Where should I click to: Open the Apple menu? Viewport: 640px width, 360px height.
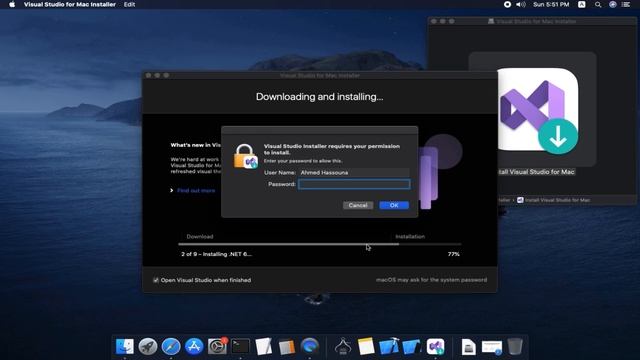tap(12, 4)
